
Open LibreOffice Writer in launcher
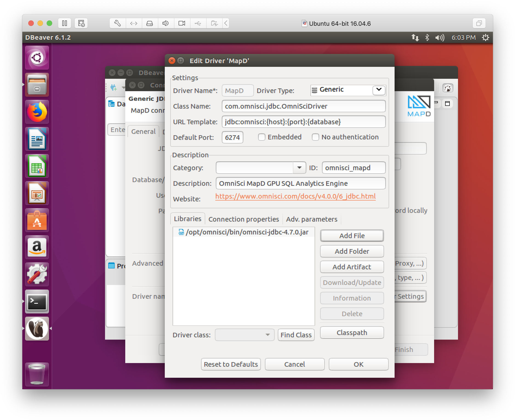pos(37,139)
